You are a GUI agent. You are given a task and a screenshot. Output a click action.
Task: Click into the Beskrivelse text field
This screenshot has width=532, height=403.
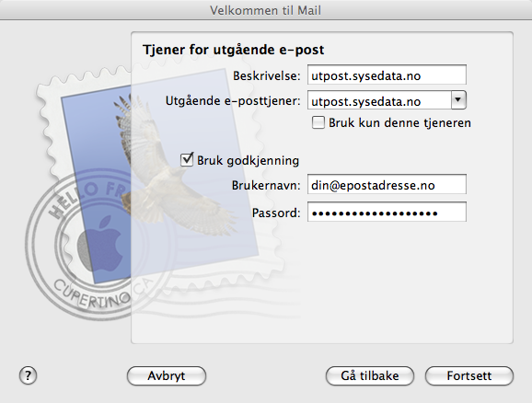pos(387,75)
